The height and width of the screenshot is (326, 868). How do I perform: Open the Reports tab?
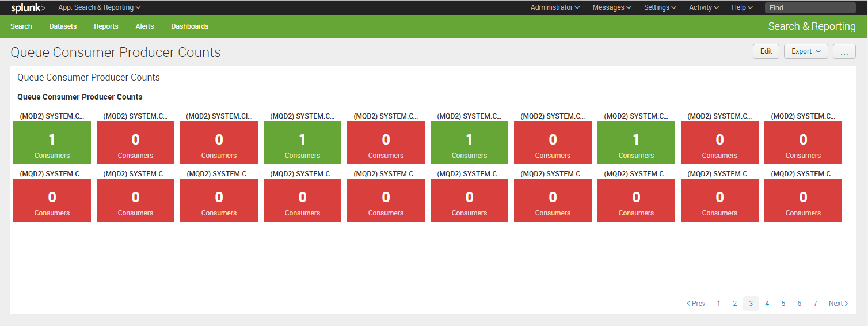point(106,26)
